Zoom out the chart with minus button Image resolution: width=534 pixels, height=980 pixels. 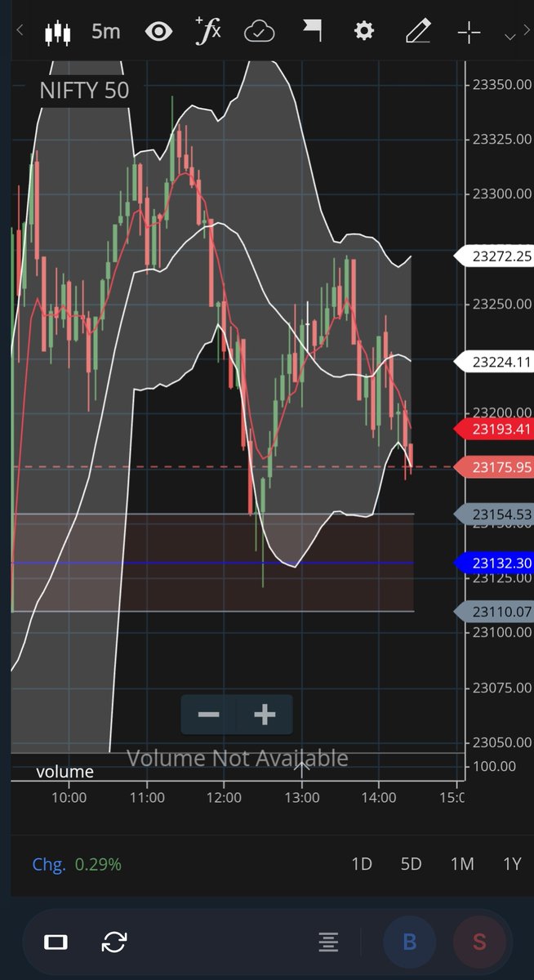(209, 715)
